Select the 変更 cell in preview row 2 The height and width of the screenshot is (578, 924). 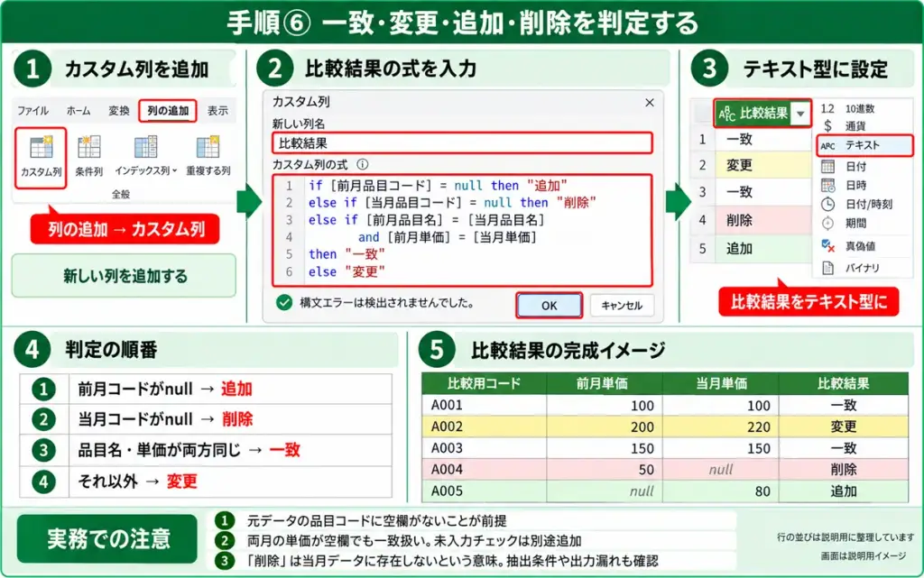pyautogui.click(x=762, y=165)
